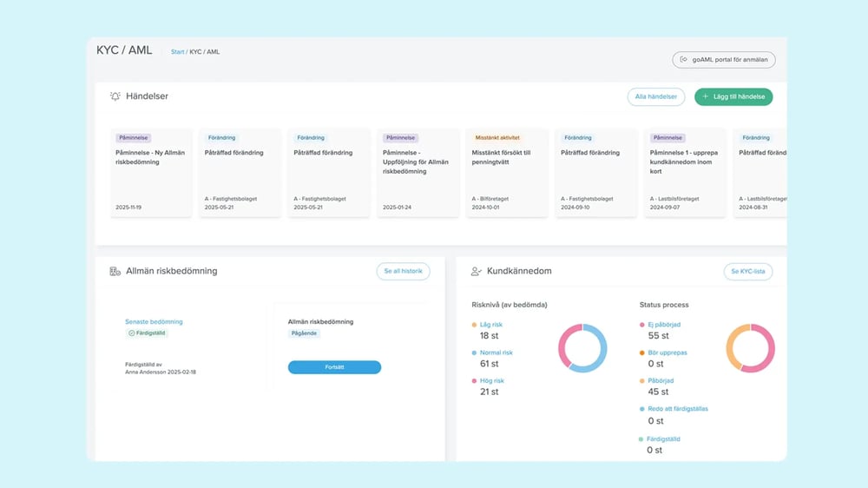
Task: Click the Allmän riskbedömning panel icon
Action: 115,271
